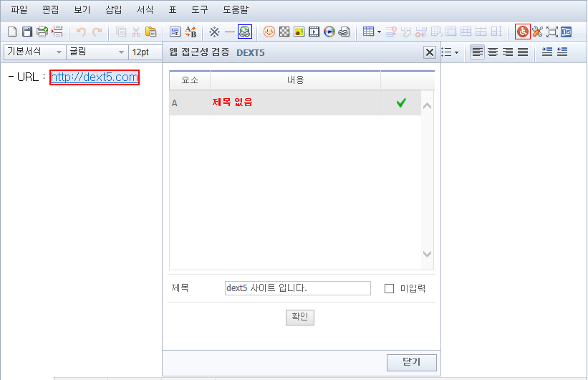Open the 파일 menu
The width and height of the screenshot is (588, 380).
click(x=19, y=10)
